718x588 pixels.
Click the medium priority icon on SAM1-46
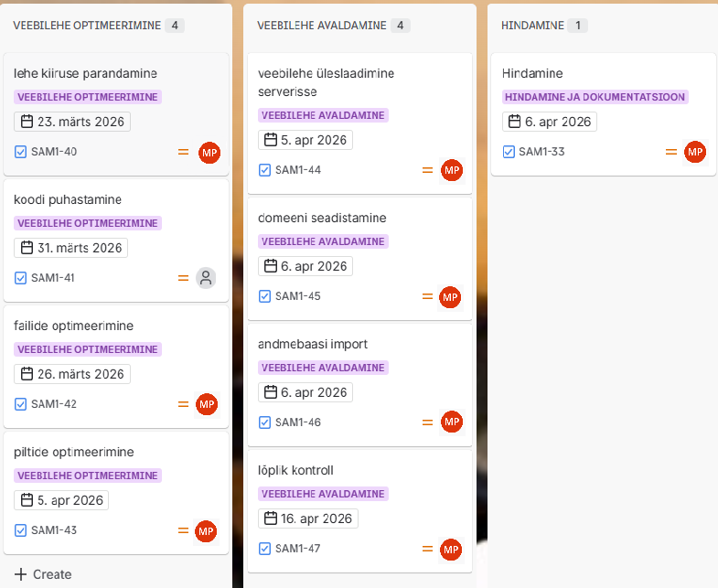coord(427,422)
